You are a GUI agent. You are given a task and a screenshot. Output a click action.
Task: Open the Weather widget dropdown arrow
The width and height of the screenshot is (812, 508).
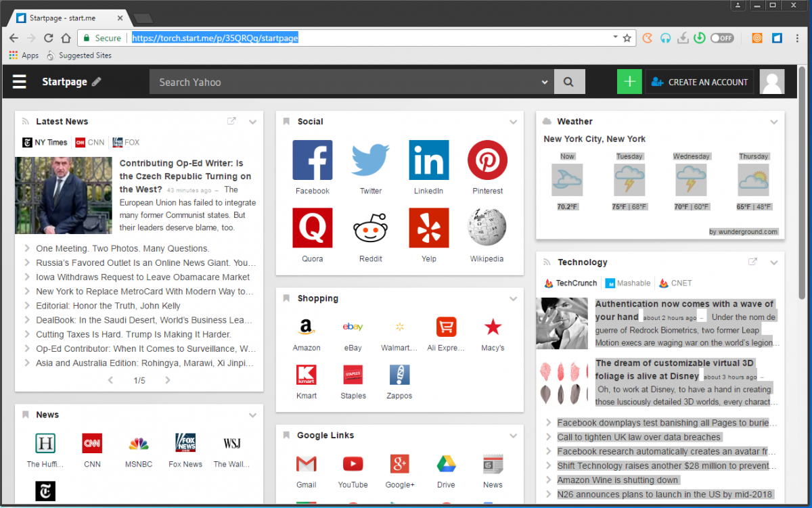tap(774, 122)
